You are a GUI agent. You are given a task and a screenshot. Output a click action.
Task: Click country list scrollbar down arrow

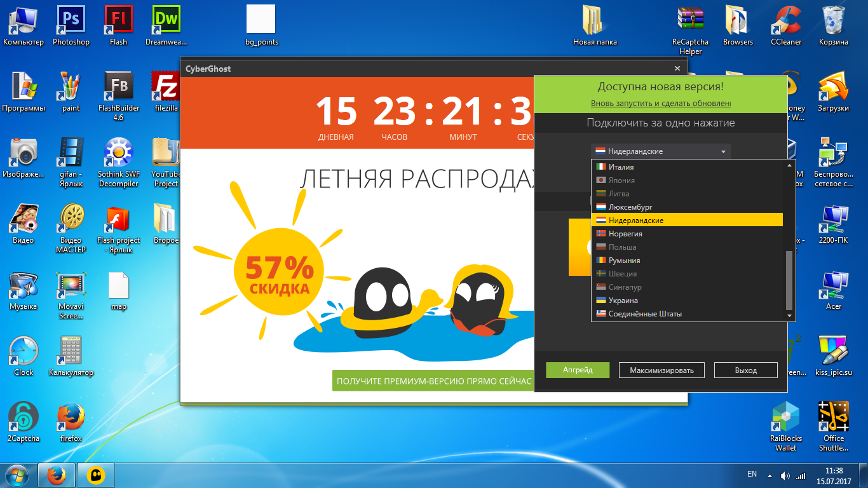click(x=790, y=316)
